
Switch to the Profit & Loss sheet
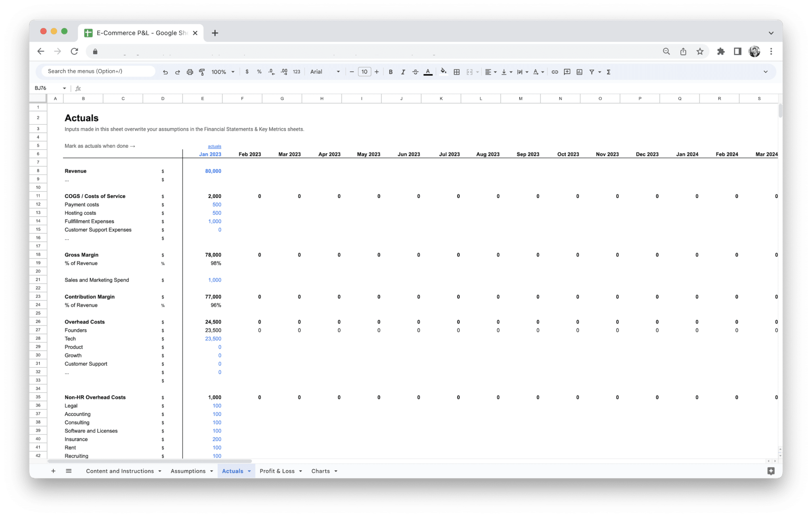coord(278,471)
